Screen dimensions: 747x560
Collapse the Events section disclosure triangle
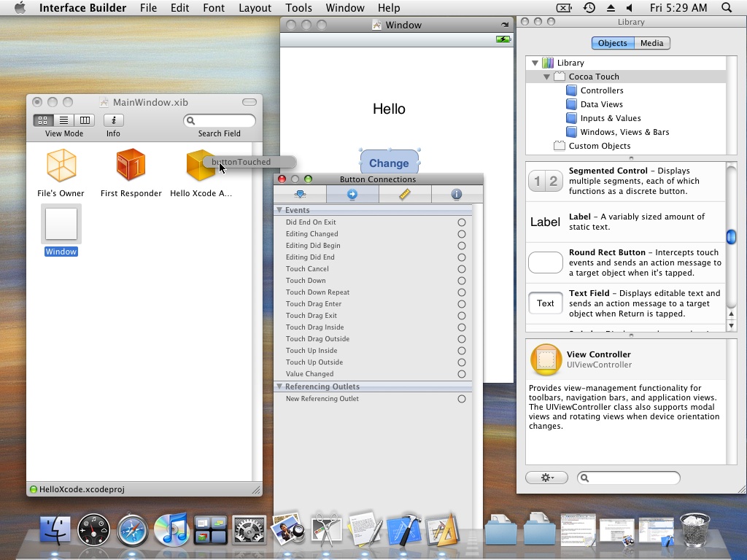pos(279,210)
